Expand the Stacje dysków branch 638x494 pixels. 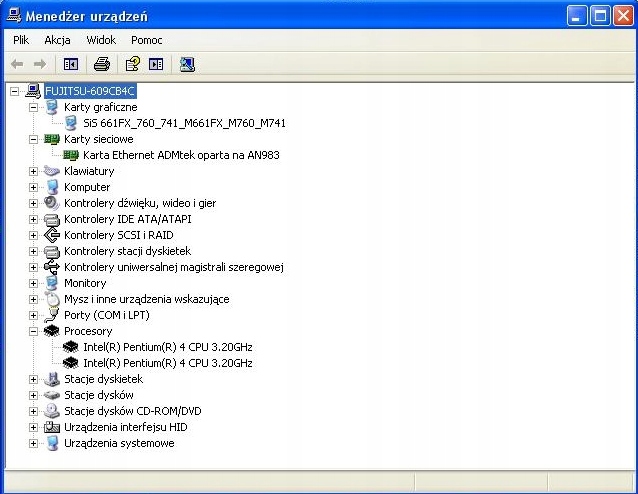click(33, 396)
